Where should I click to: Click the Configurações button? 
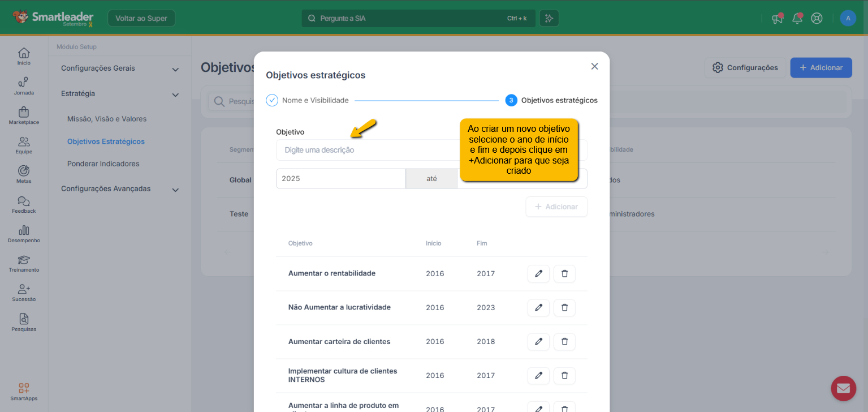point(745,67)
